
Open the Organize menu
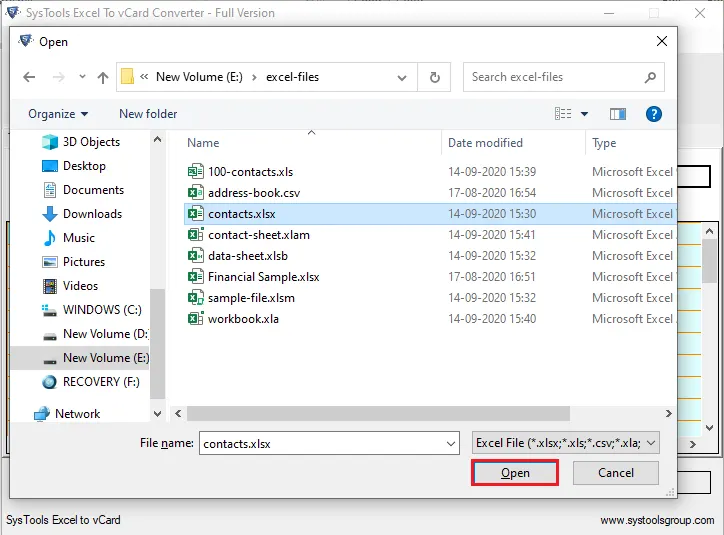[58, 114]
